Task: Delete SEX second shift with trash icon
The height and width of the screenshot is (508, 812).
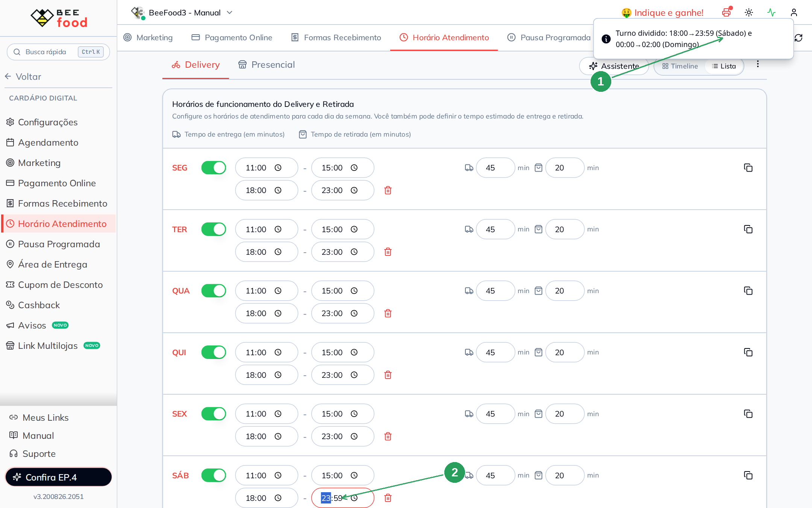Action: tap(388, 437)
